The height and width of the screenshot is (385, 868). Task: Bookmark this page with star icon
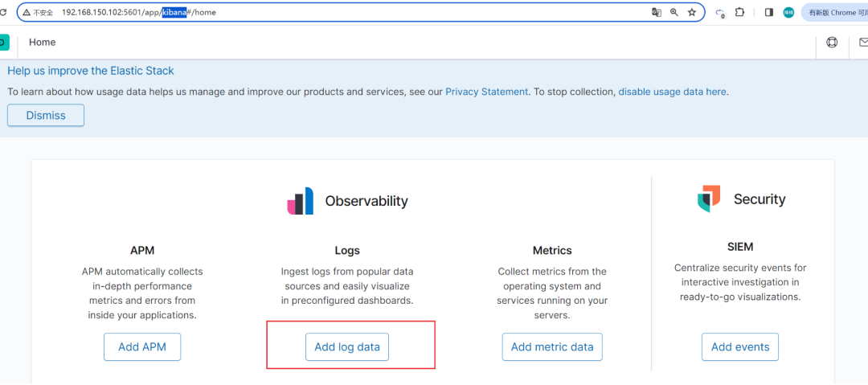[x=691, y=13]
